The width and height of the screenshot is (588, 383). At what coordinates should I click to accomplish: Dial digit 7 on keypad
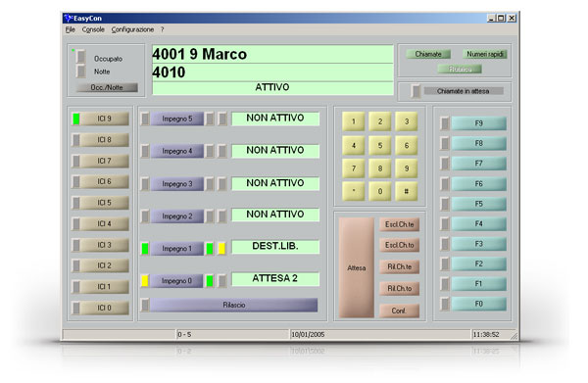(353, 168)
